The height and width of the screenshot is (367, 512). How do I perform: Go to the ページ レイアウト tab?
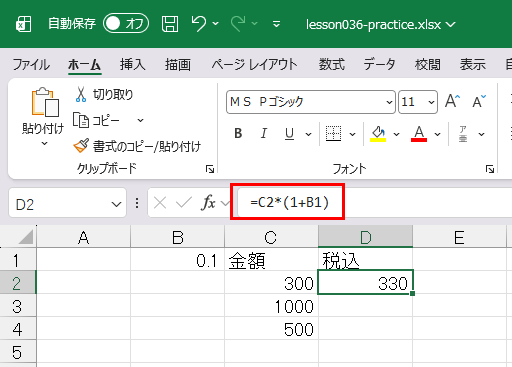(x=254, y=64)
